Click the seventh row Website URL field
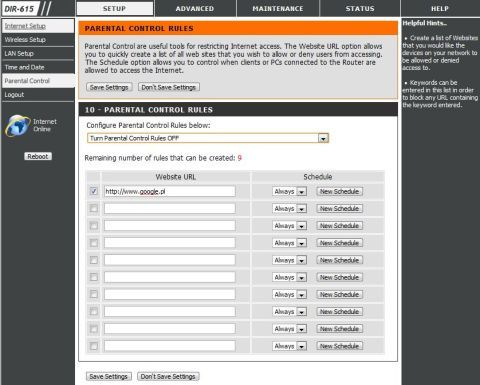 [170, 294]
